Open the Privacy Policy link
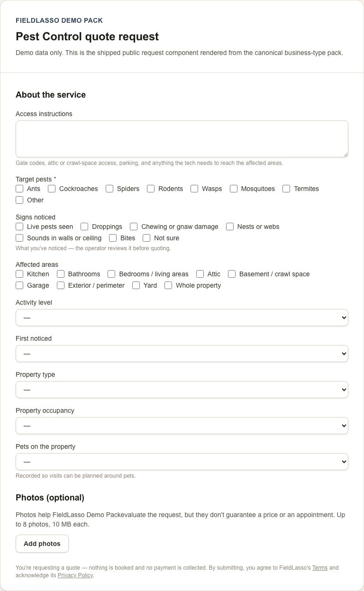Viewport: 364px width, 591px height. point(75,575)
